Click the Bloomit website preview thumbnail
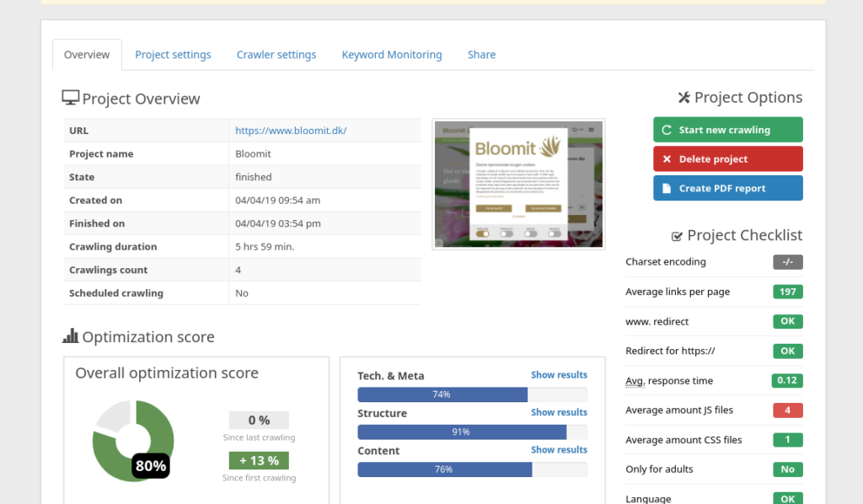This screenshot has width=863, height=504. coord(518,184)
